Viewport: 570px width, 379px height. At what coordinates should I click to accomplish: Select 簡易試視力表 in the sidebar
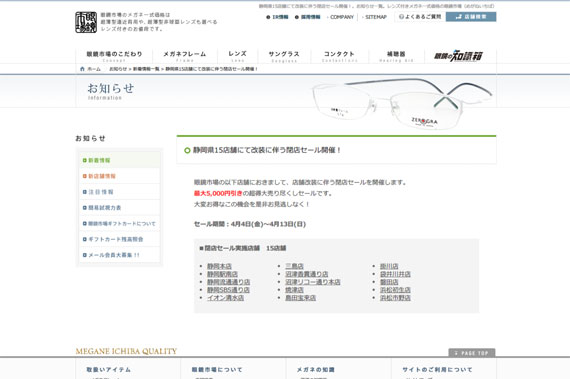(x=120, y=208)
